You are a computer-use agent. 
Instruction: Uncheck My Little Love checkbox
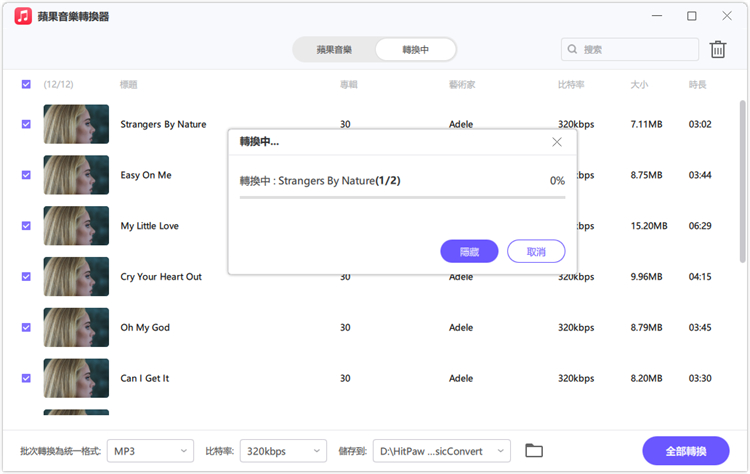[x=26, y=226]
